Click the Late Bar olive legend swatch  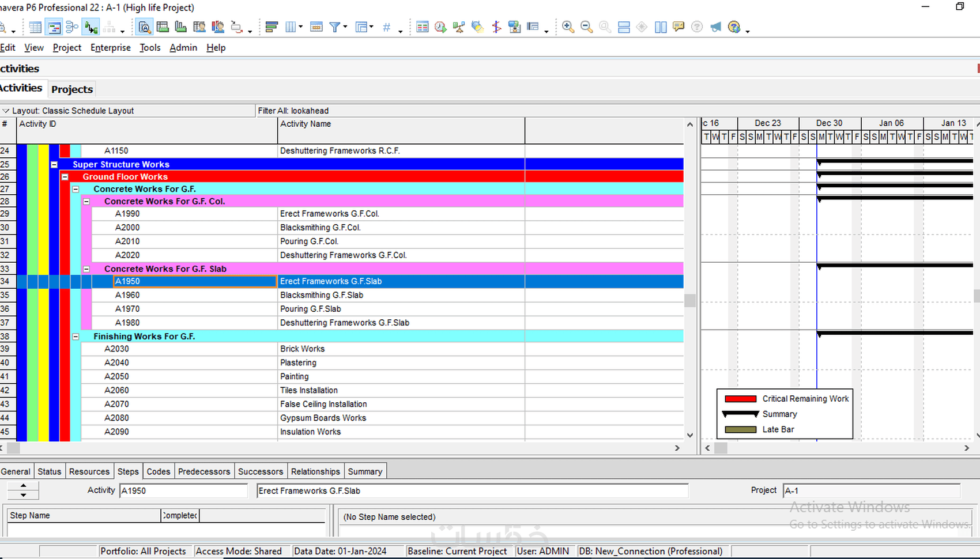coord(740,429)
